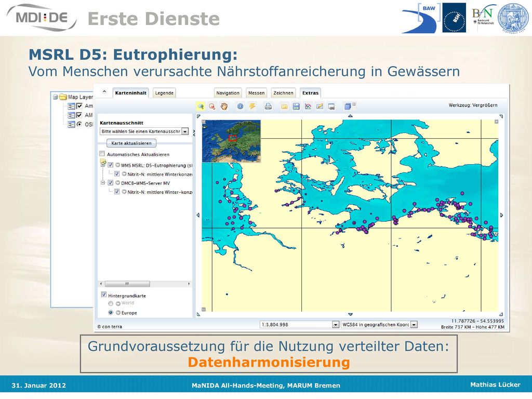532x399 pixels.
Task: Collapse the Map Layer tree node
Action: [x=55, y=97]
